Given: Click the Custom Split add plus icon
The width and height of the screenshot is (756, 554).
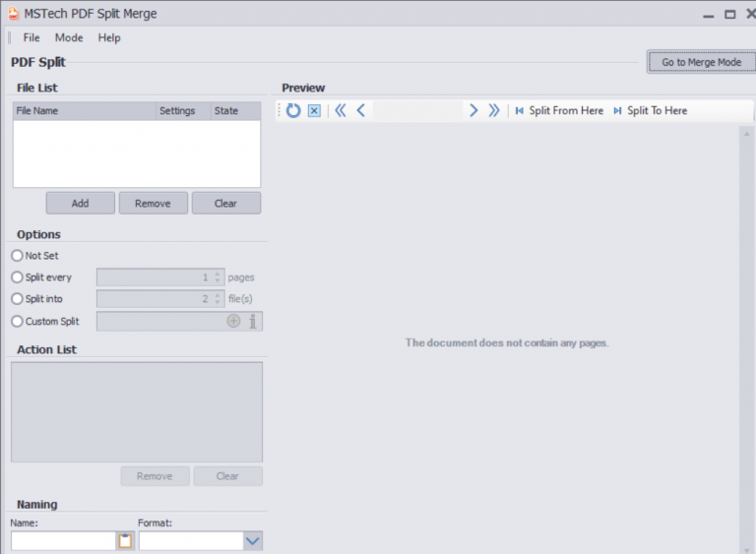Looking at the screenshot, I should tap(233, 321).
